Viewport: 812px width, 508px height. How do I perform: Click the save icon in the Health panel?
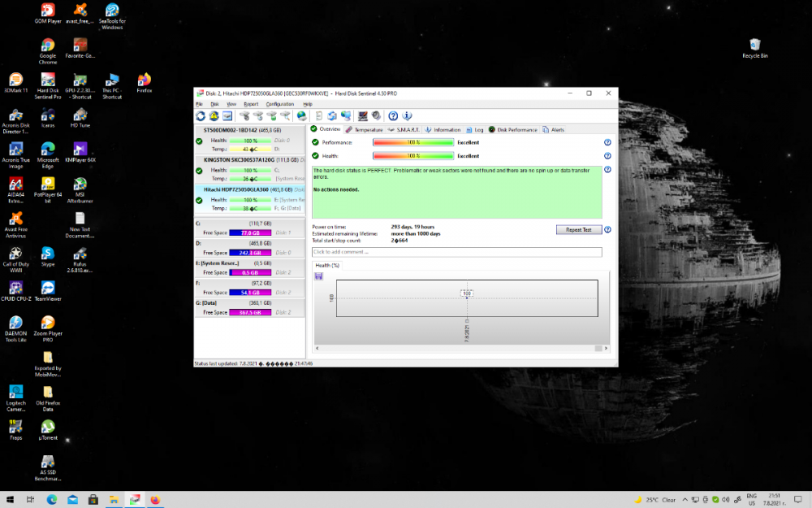pyautogui.click(x=318, y=276)
